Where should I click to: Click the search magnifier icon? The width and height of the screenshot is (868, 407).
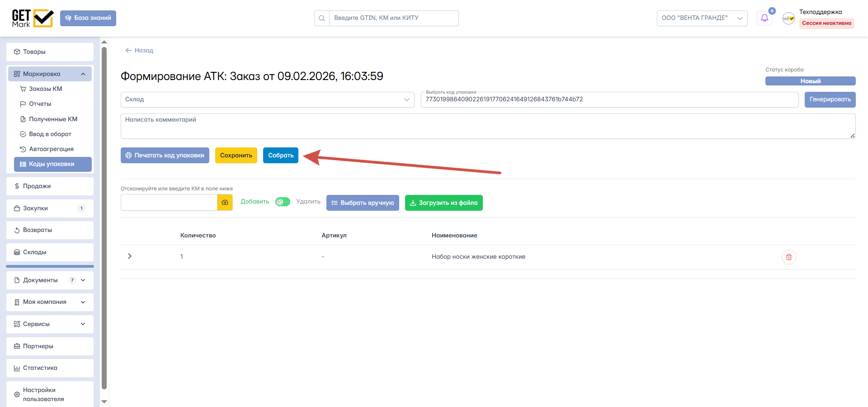pyautogui.click(x=322, y=18)
